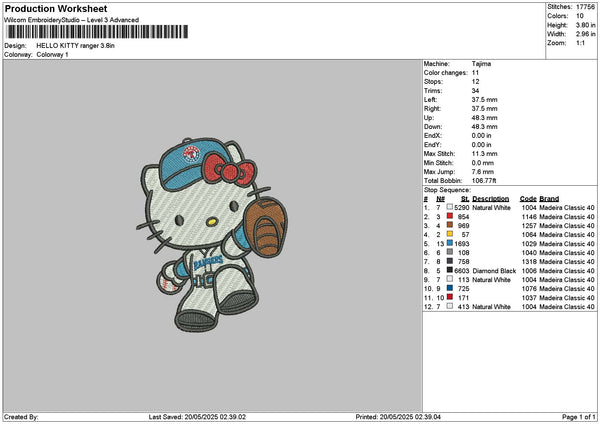
Task: Click the 'Page 1 of 1' footer text
Action: pos(579,417)
